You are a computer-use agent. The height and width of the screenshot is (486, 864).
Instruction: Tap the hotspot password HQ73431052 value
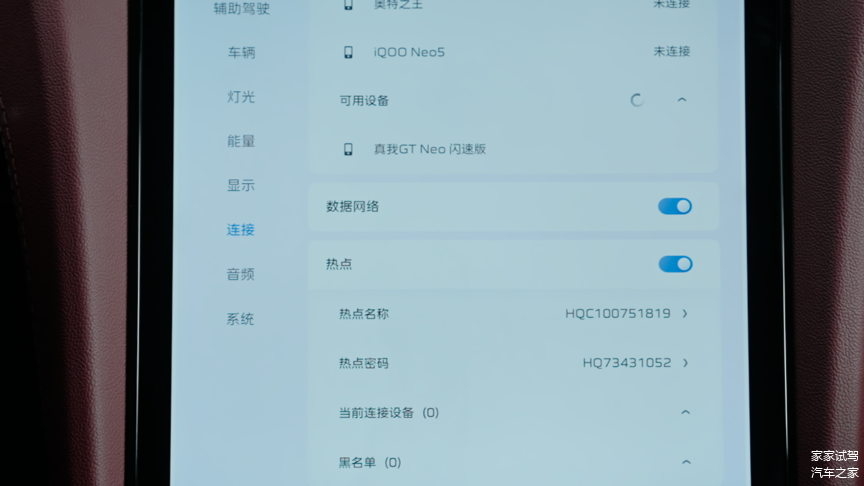point(626,363)
